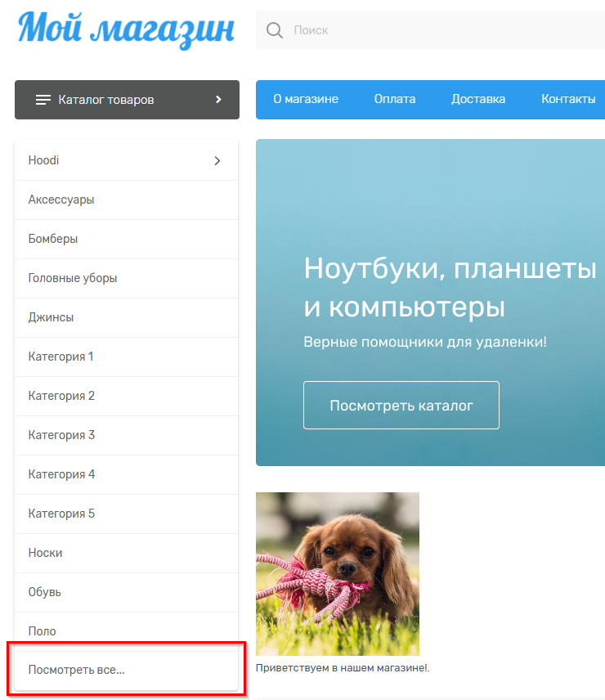Navigate to Контакты in the menu

point(568,99)
